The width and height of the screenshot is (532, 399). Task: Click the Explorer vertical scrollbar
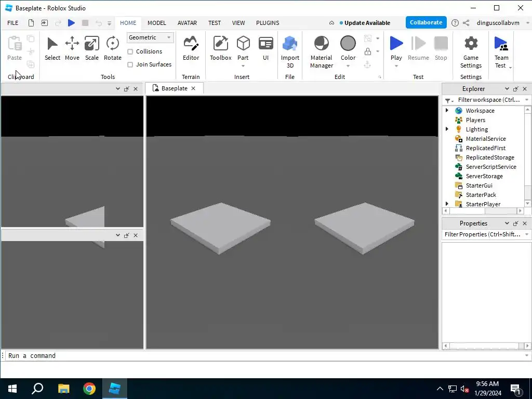pyautogui.click(x=528, y=156)
